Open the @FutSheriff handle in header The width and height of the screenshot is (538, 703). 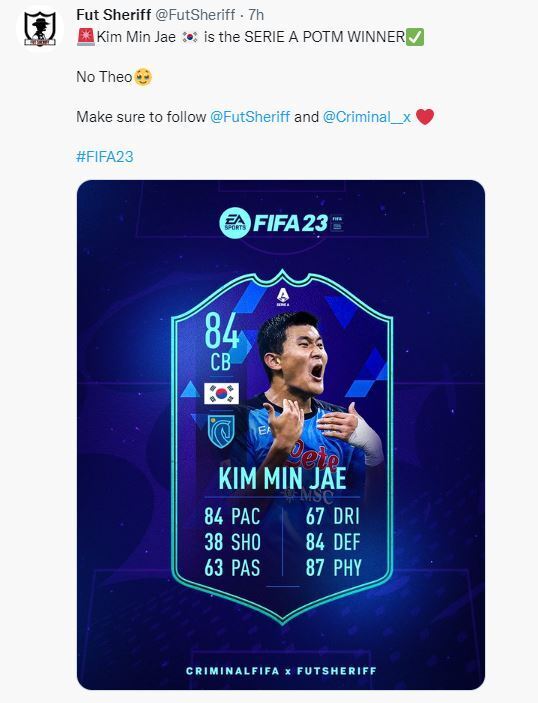point(195,15)
